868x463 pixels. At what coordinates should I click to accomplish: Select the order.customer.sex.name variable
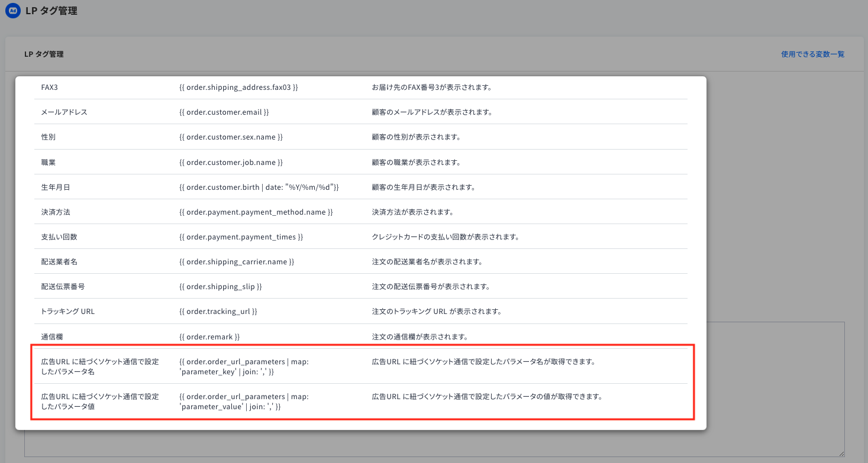pos(231,137)
